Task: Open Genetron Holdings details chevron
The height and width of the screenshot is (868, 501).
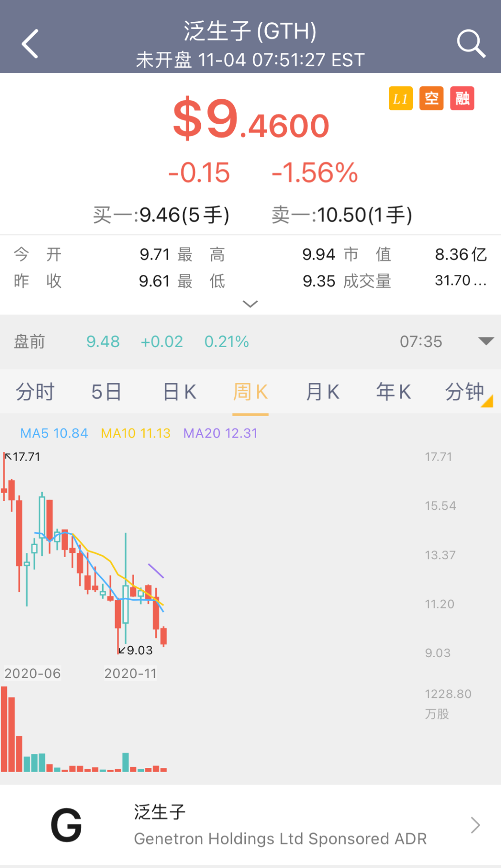Action: [x=475, y=825]
